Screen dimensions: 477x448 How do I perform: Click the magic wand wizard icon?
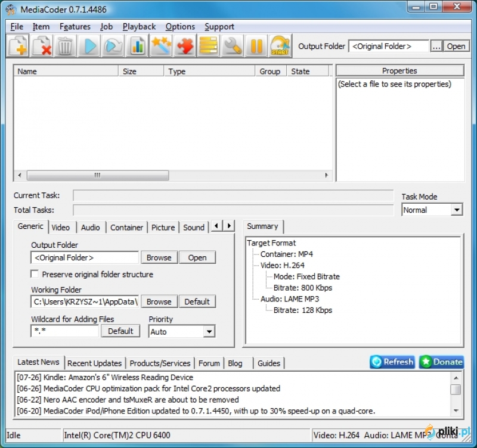click(x=160, y=46)
